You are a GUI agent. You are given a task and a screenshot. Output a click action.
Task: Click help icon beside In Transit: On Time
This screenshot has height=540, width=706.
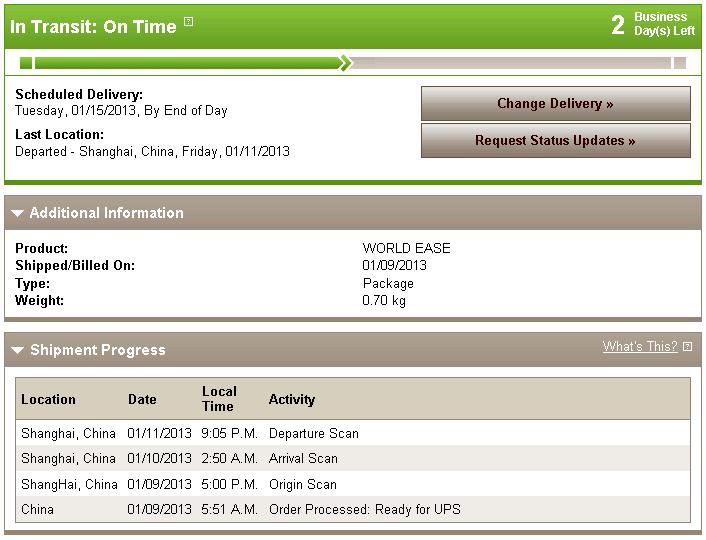pos(189,22)
